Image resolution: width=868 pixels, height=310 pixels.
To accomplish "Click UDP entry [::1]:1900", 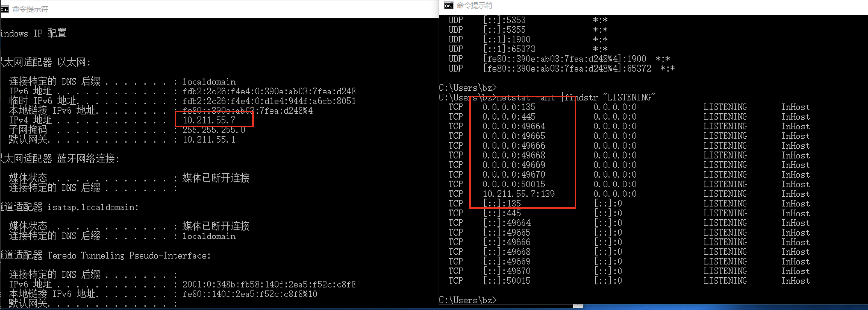I will (507, 39).
